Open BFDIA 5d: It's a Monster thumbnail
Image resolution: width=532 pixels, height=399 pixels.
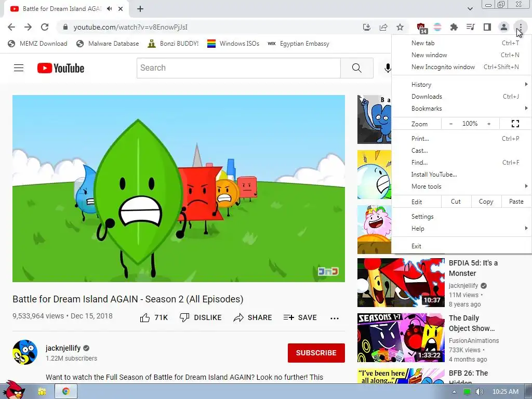click(401, 283)
